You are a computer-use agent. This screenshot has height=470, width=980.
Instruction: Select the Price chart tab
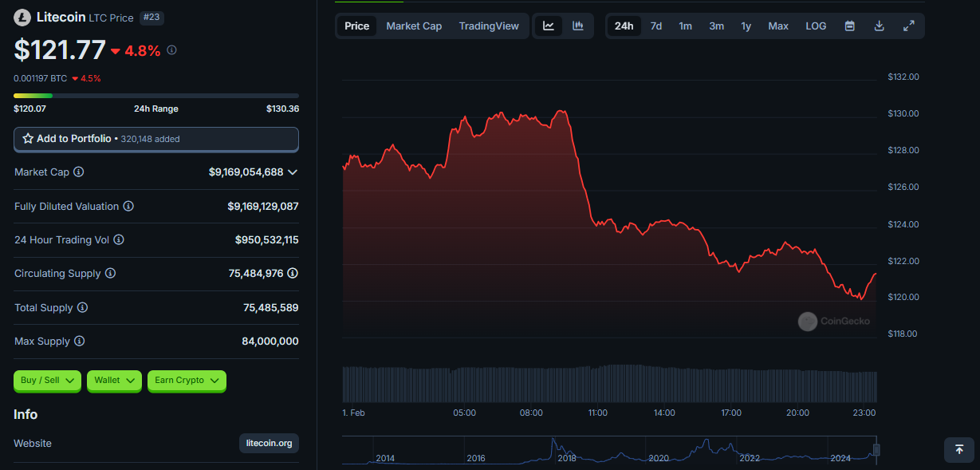pos(357,26)
